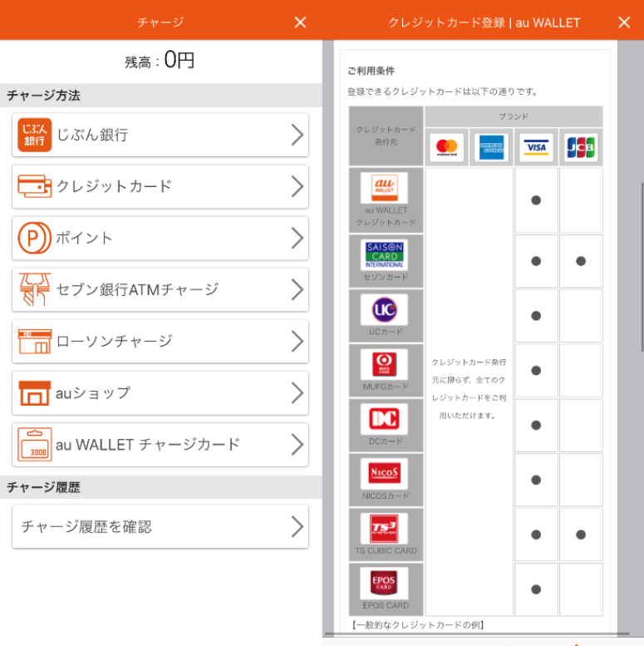Click the セゾンカード JCB dot cell
644x646 pixels.
point(581,261)
